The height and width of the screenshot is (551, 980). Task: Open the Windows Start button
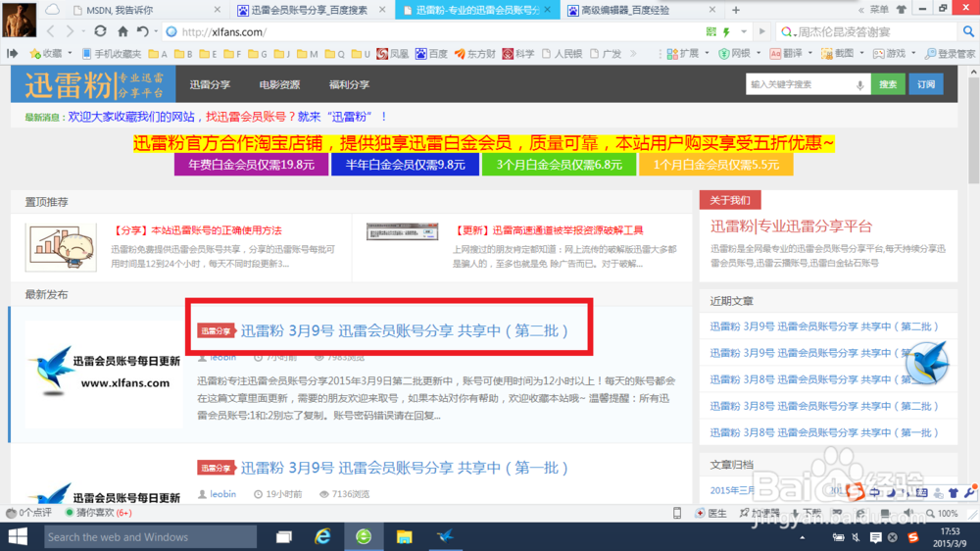pyautogui.click(x=18, y=536)
